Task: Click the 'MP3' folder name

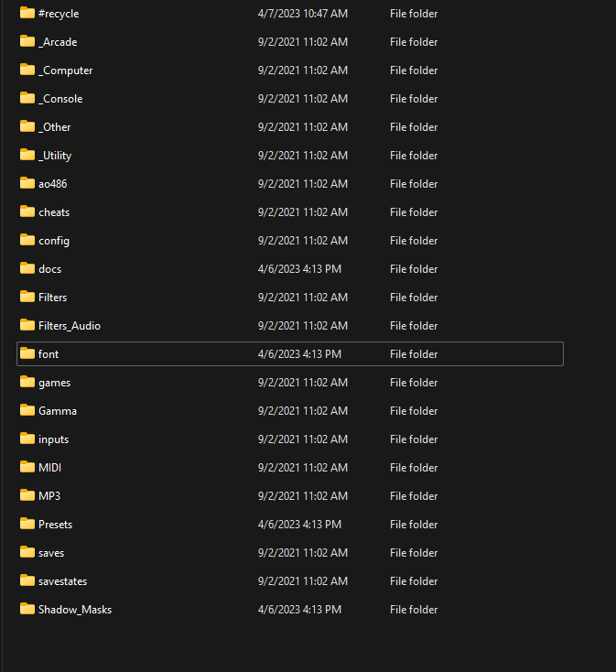Action: pos(49,496)
